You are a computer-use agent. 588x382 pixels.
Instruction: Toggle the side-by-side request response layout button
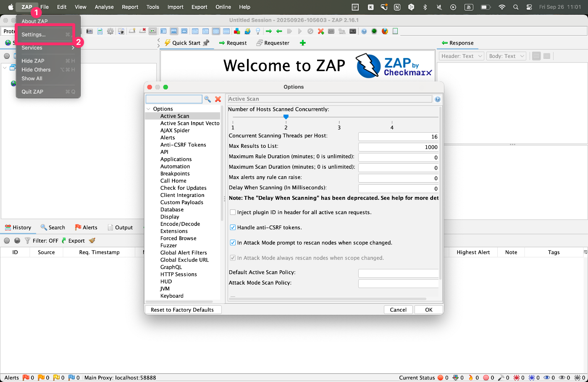coord(216,31)
